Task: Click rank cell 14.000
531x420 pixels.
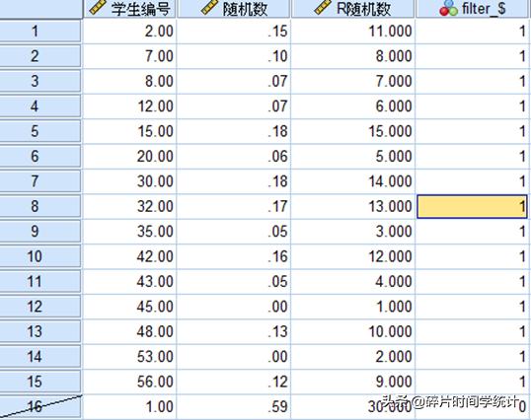Action: pyautogui.click(x=353, y=181)
